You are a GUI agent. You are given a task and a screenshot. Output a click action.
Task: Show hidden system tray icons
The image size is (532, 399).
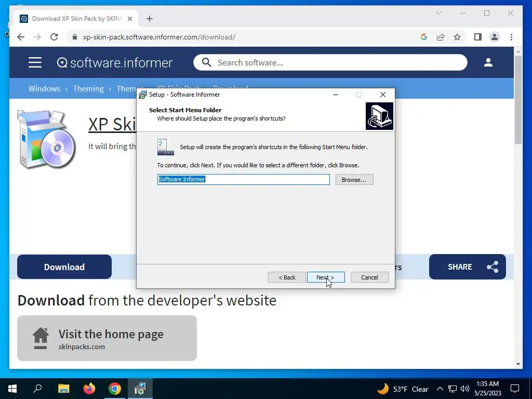tap(440, 389)
